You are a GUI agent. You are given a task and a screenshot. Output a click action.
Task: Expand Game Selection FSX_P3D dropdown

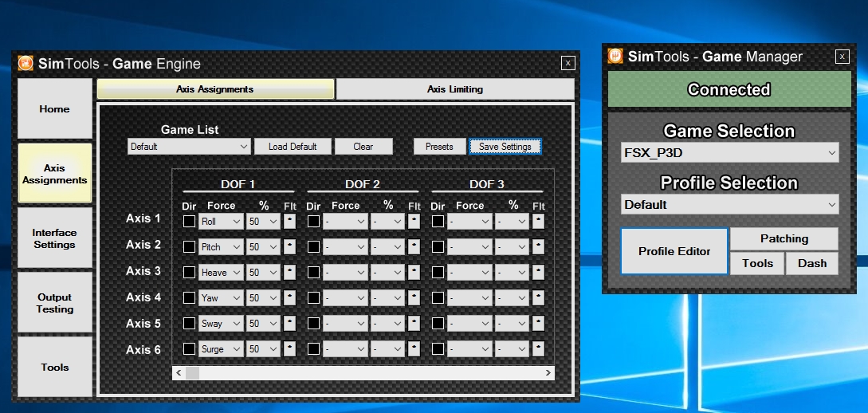[x=729, y=153]
